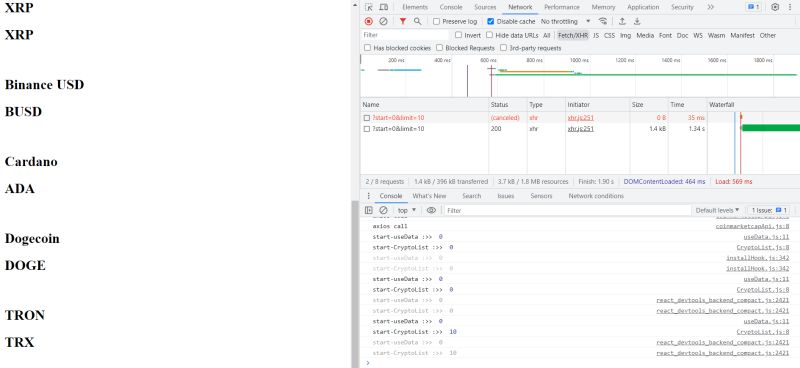Stop recording network log
The width and height of the screenshot is (800, 368).
[368, 21]
